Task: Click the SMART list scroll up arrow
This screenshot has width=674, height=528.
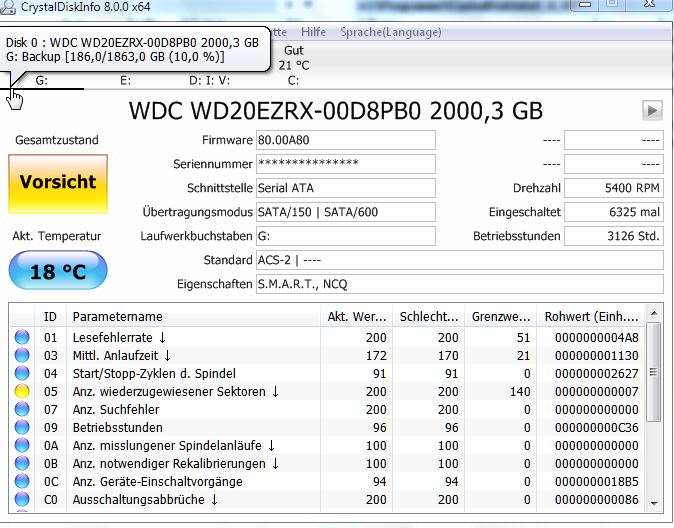Action: click(654, 313)
